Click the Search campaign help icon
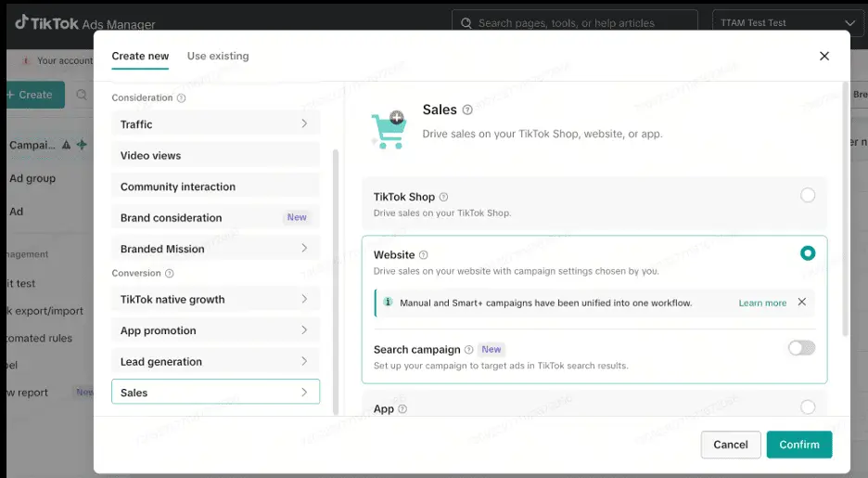868x478 pixels. (x=469, y=350)
